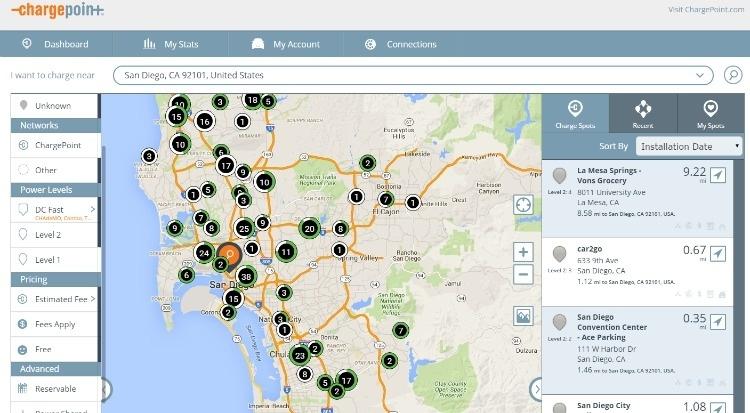The width and height of the screenshot is (750, 413).
Task: Click the Convention Center station pin icon
Action: (559, 322)
